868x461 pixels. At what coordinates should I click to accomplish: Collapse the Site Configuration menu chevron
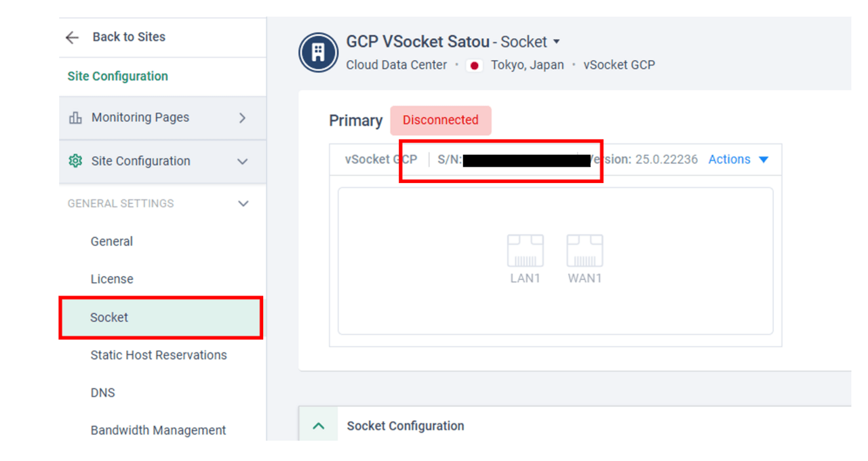point(243,161)
